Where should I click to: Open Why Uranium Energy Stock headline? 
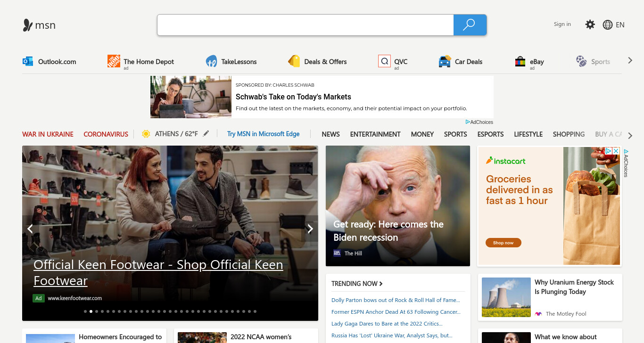coord(574,287)
